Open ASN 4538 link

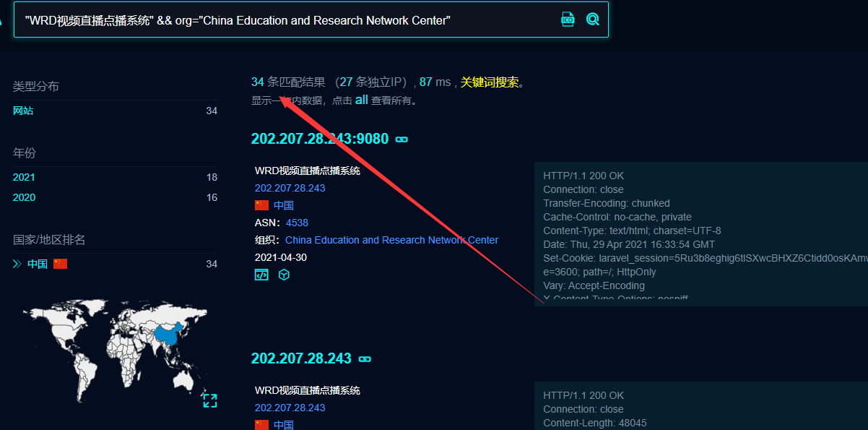pos(297,223)
